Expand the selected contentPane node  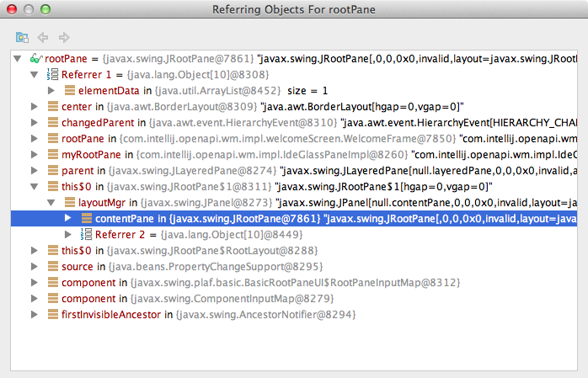pyautogui.click(x=68, y=218)
